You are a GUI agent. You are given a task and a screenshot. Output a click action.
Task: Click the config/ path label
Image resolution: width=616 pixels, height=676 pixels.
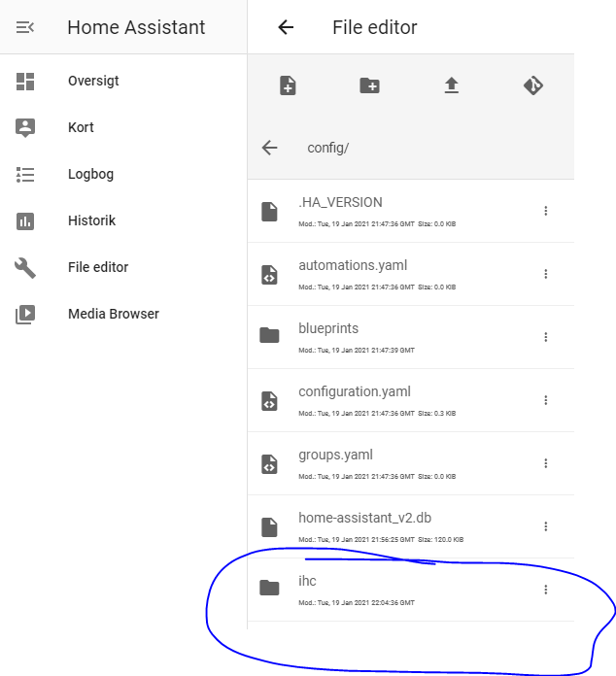pyautogui.click(x=327, y=148)
